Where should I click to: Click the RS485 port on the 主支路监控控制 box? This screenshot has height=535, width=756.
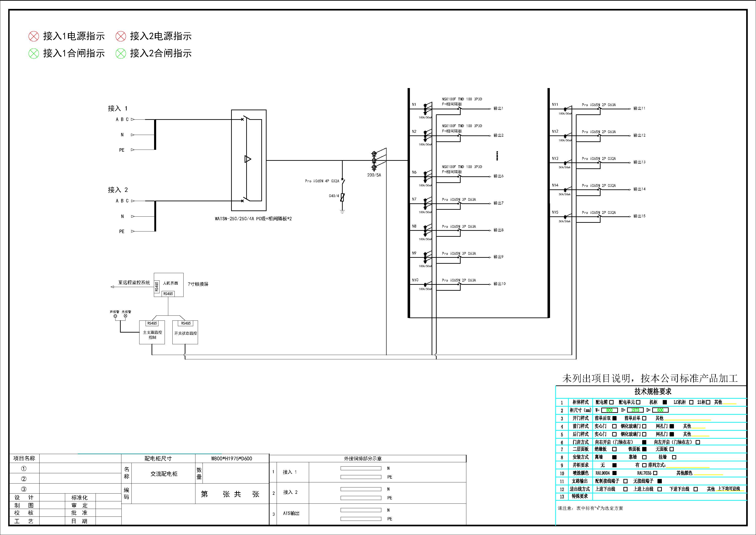[152, 323]
